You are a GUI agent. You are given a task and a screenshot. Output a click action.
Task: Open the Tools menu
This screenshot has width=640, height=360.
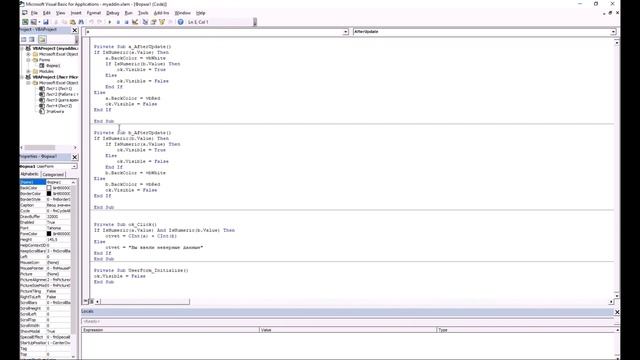coord(143,13)
